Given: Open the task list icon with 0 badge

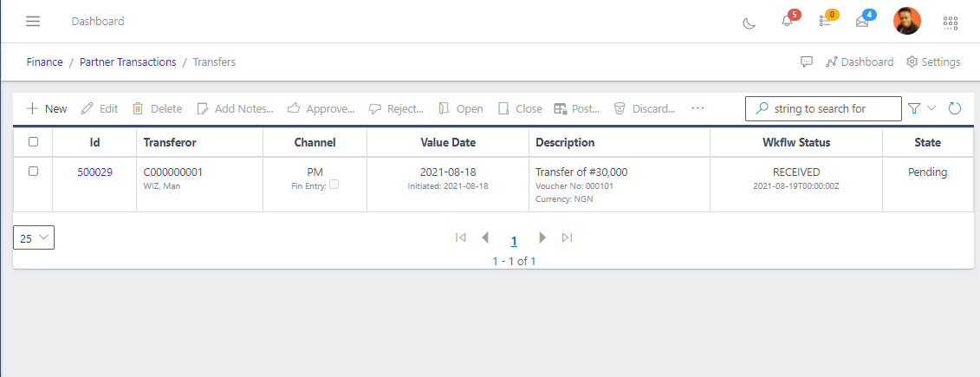Looking at the screenshot, I should point(825,22).
